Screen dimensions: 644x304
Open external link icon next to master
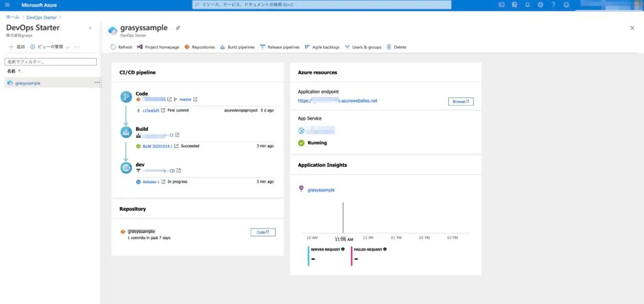tap(195, 99)
